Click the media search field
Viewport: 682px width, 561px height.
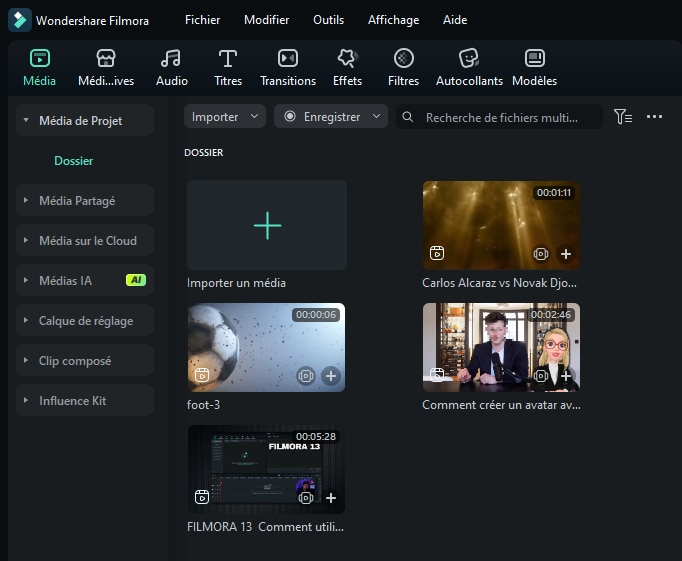tap(499, 117)
